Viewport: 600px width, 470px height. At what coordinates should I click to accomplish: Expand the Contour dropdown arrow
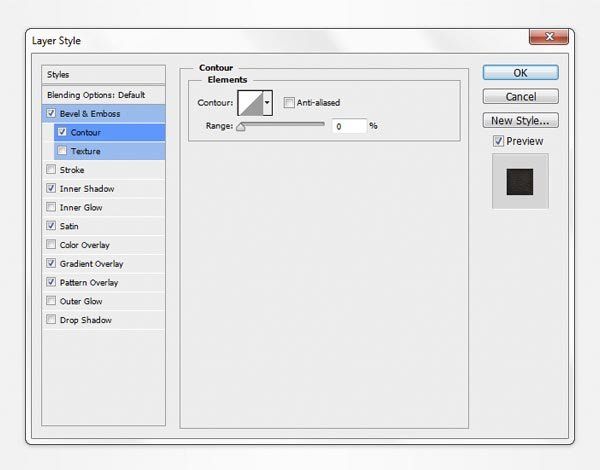(267, 103)
